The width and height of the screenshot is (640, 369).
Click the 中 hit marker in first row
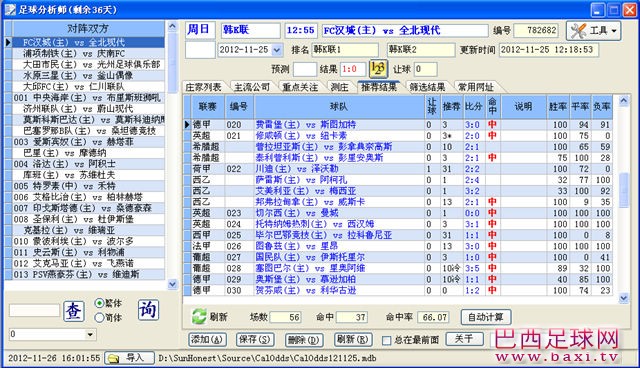(492, 124)
